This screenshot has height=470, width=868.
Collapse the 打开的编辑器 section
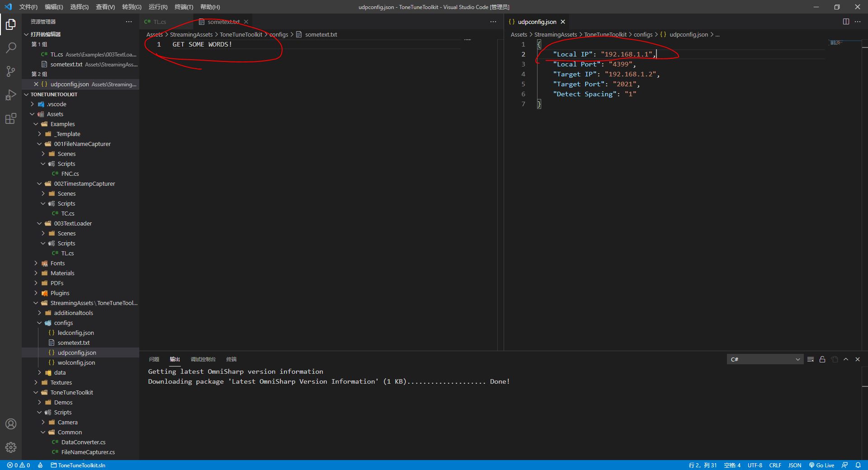click(x=80, y=34)
